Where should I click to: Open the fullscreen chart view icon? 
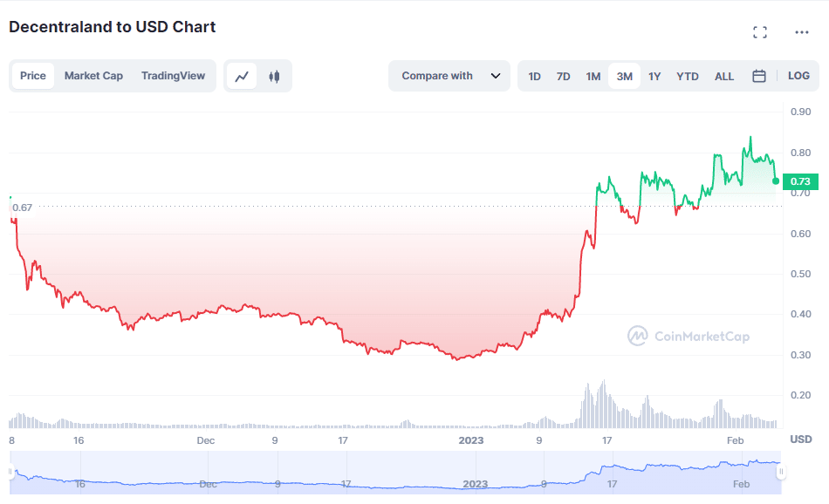[x=760, y=32]
